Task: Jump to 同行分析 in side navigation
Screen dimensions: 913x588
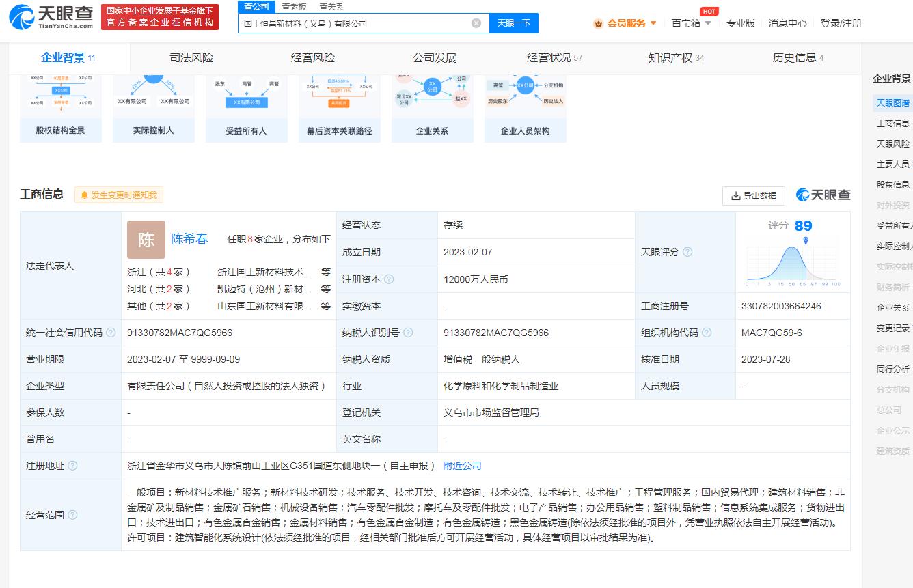Action: coord(892,369)
